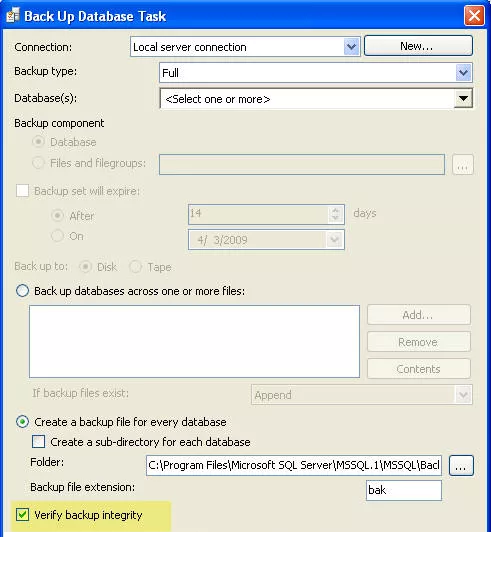Select the On date expiry radio button

tap(57, 236)
